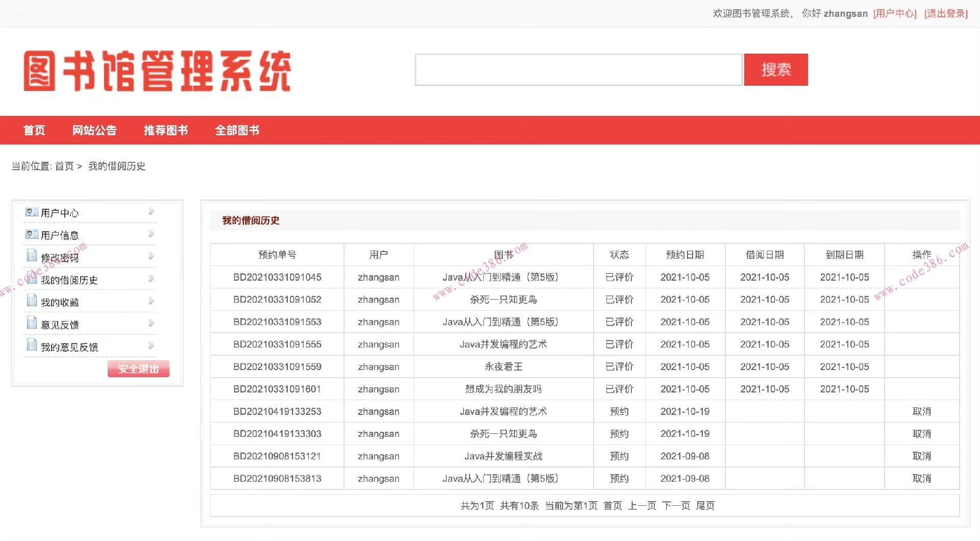Select the 我的收藏 icon
The image size is (980, 541).
pyautogui.click(x=32, y=301)
